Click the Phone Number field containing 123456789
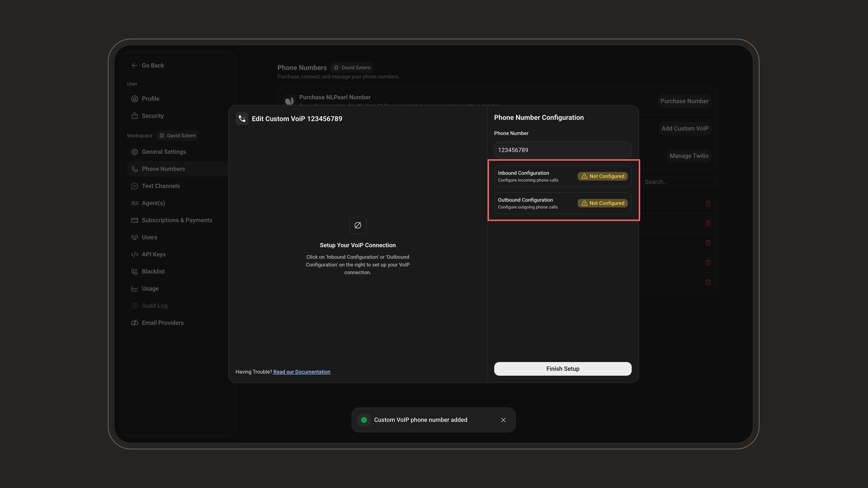 [x=562, y=150]
